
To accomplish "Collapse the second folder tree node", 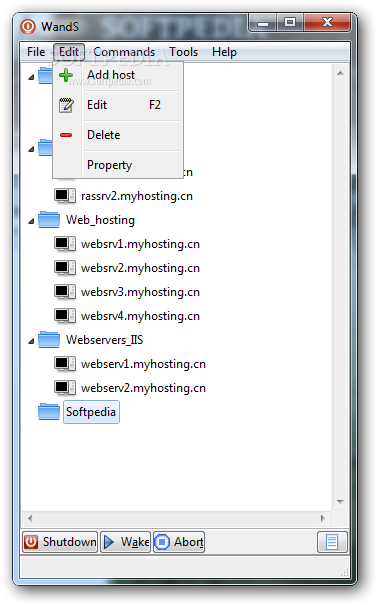I will click(x=31, y=149).
